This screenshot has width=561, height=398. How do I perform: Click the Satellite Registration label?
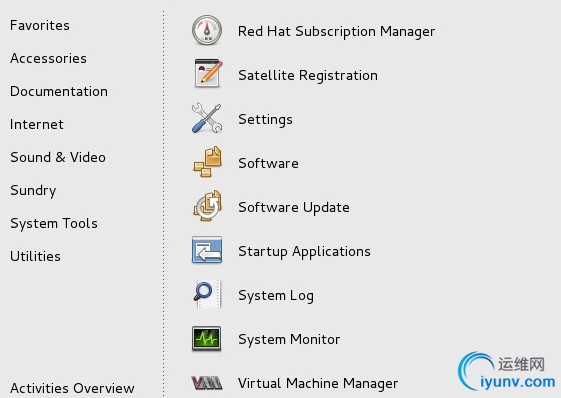(308, 76)
